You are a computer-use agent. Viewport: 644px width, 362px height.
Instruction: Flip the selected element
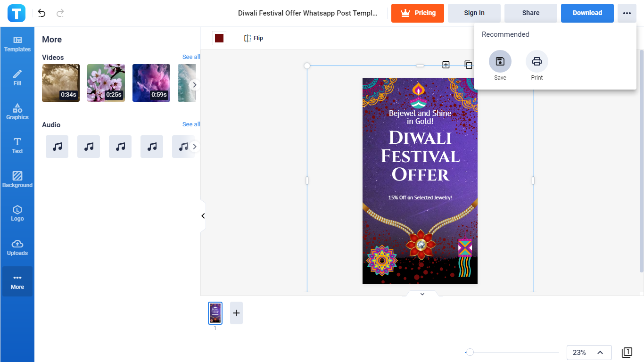254,38
